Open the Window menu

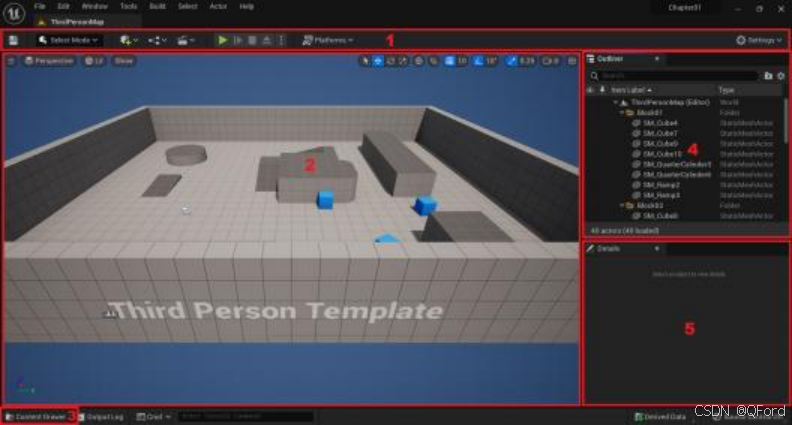click(x=94, y=7)
